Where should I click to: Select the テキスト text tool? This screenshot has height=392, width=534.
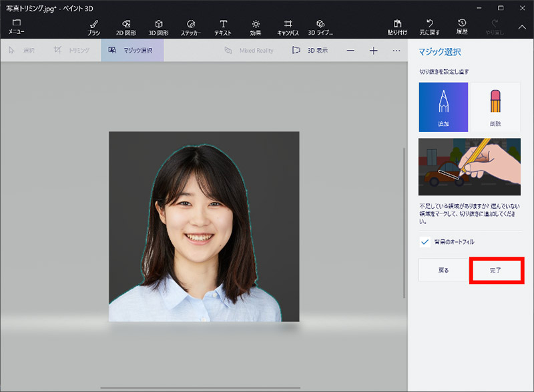[223, 27]
